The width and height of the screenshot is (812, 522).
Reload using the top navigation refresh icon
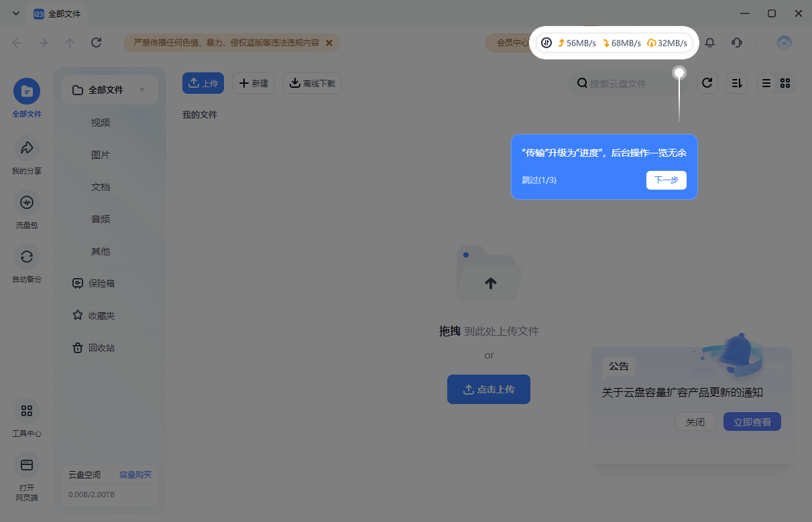tap(96, 43)
